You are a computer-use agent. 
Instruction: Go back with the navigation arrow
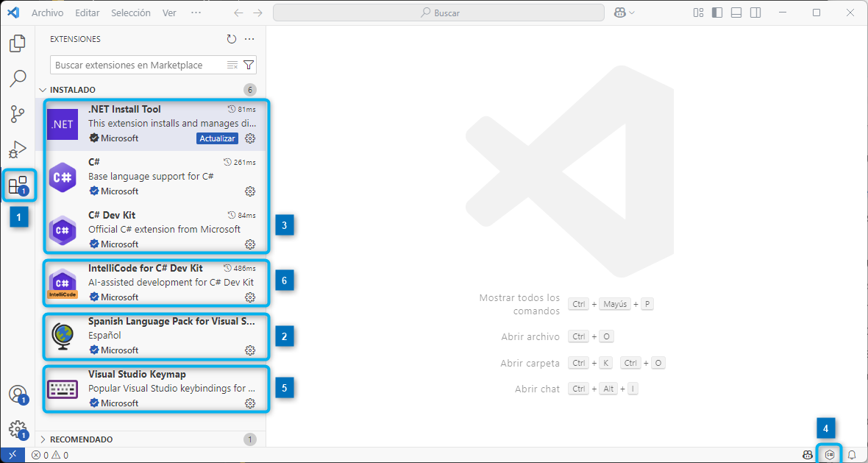click(238, 13)
